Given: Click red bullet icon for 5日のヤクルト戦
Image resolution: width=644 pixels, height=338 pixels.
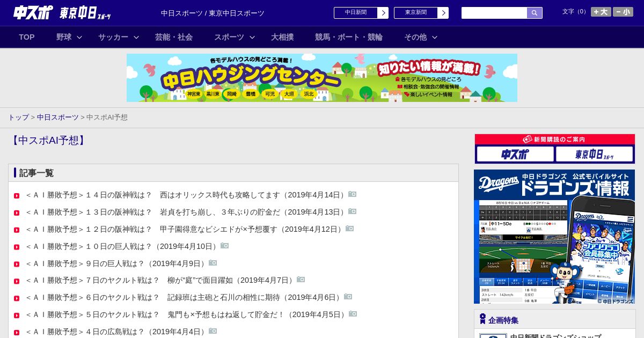Looking at the screenshot, I should [x=17, y=315].
